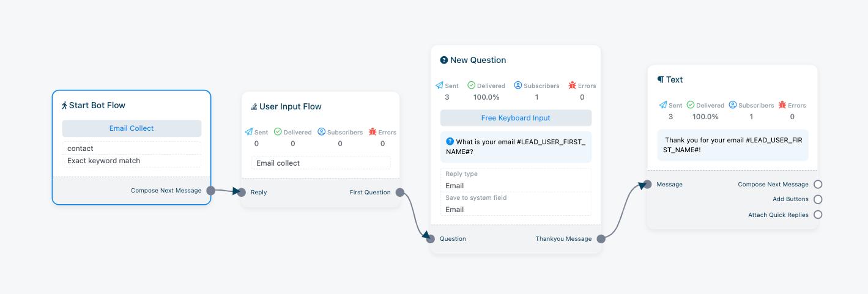Click the Email collect field in User Input Flow

(321, 163)
